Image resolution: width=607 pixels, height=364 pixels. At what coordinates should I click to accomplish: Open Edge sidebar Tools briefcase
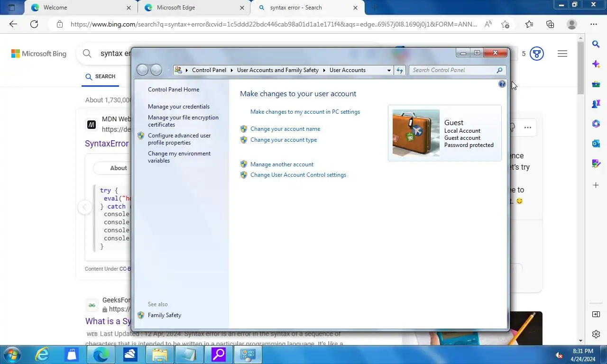(x=596, y=84)
